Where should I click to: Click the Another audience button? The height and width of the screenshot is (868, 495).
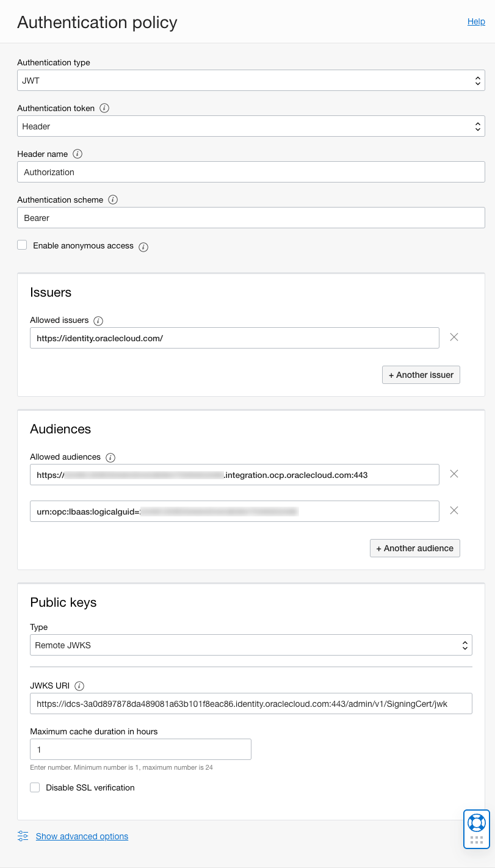tap(414, 548)
